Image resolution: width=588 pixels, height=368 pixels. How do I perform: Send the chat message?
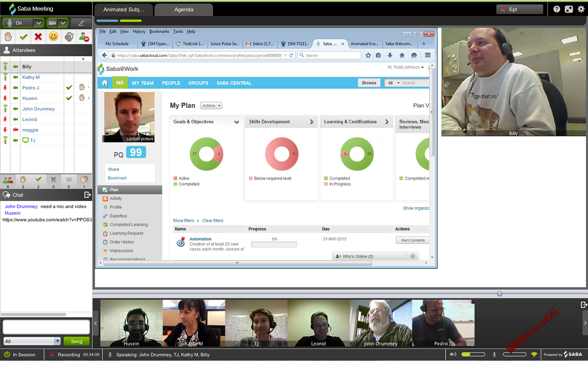tap(77, 341)
